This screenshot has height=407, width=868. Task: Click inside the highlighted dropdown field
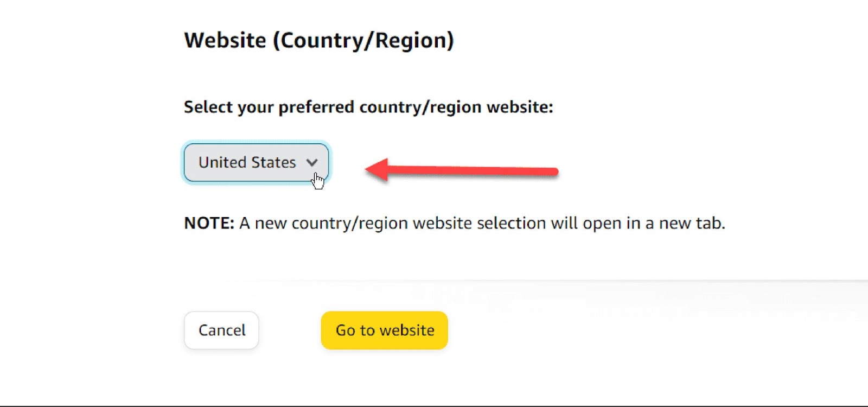[x=255, y=162]
